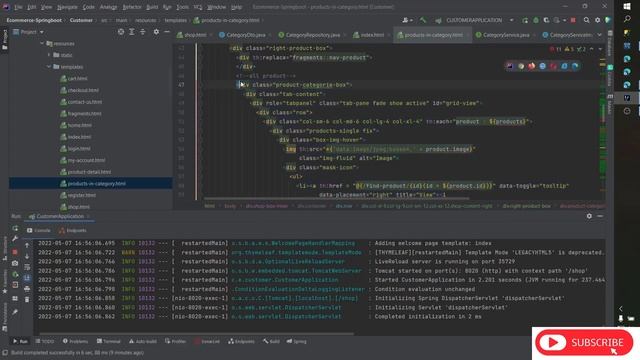Click Windows Start button

[x=627, y=7]
